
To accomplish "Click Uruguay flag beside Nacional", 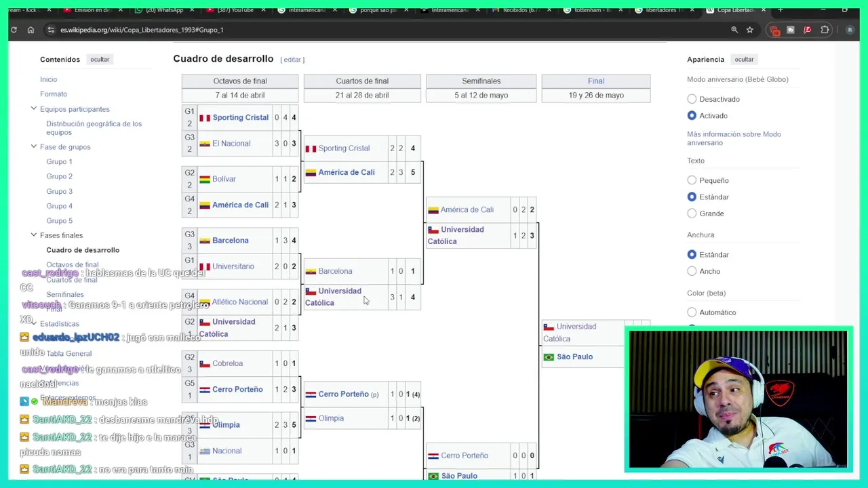I will 204,451.
